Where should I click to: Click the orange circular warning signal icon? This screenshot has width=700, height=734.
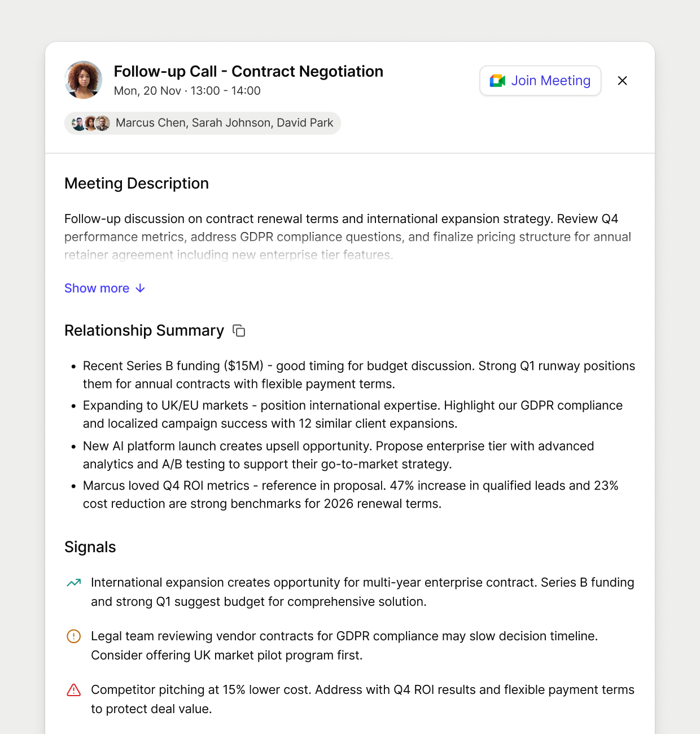(x=74, y=636)
